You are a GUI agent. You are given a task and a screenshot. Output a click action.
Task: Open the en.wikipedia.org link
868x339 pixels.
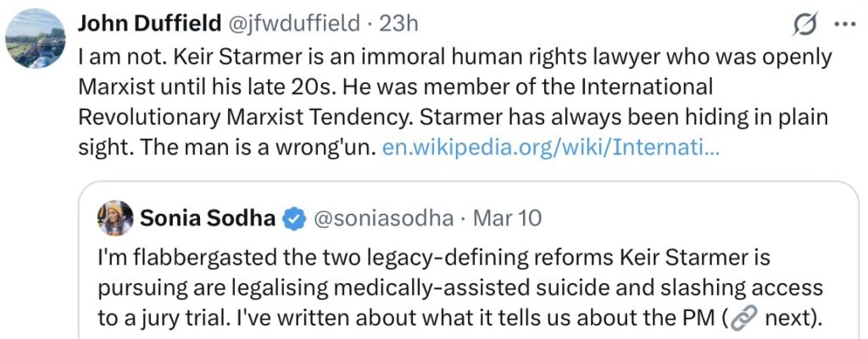(x=551, y=148)
